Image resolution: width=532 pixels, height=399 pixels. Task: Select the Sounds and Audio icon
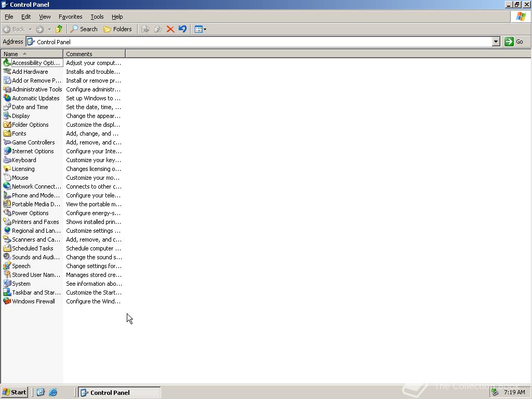(x=7, y=257)
